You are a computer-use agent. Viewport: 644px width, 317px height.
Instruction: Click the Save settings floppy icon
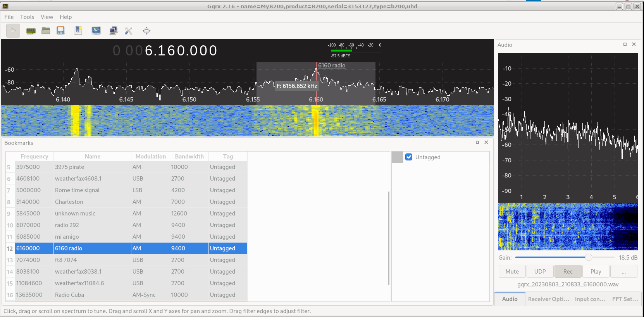pos(60,31)
